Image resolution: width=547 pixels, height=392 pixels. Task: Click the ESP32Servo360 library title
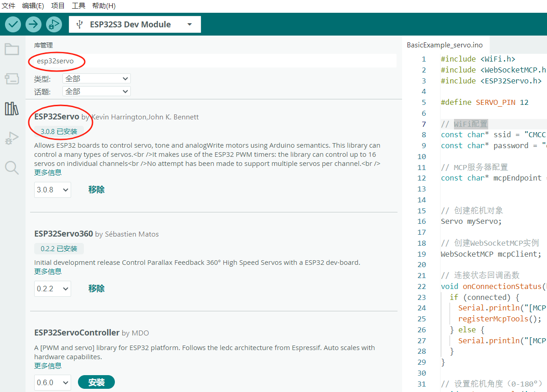pyautogui.click(x=63, y=234)
